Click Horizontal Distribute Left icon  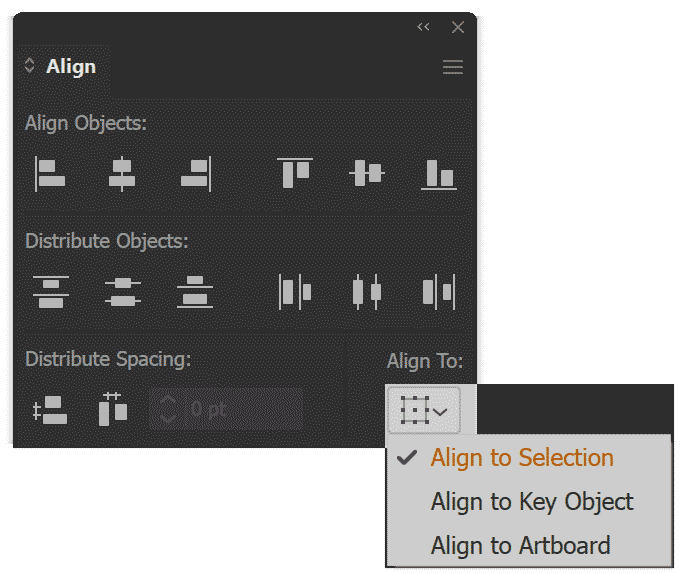295,291
